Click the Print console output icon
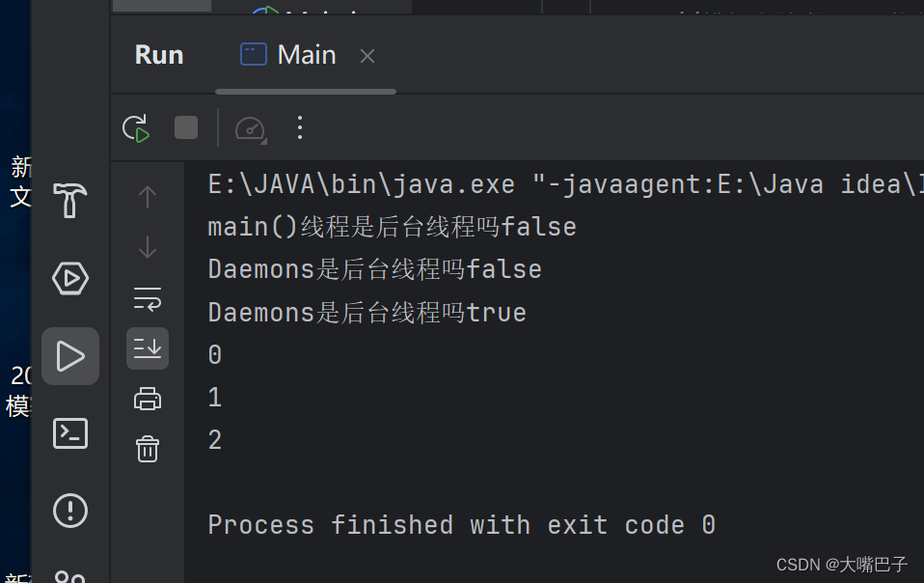The width and height of the screenshot is (924, 583). tap(148, 399)
